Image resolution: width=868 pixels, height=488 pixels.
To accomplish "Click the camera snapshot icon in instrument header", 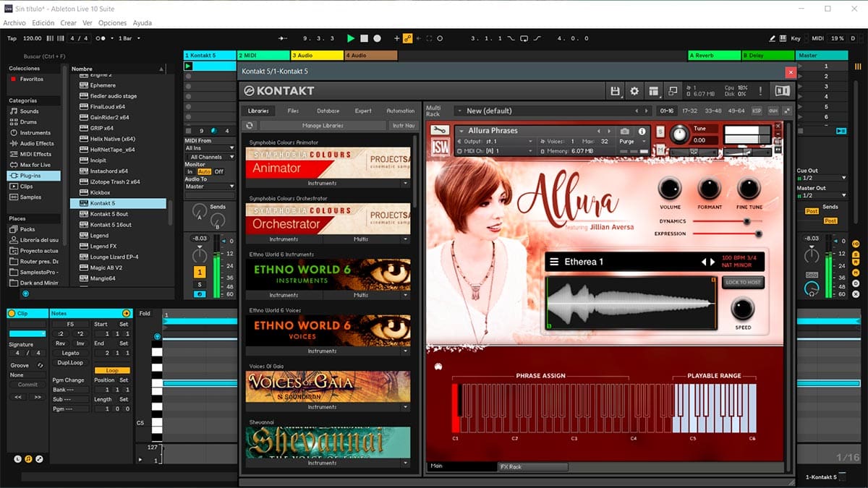I will pyautogui.click(x=625, y=132).
